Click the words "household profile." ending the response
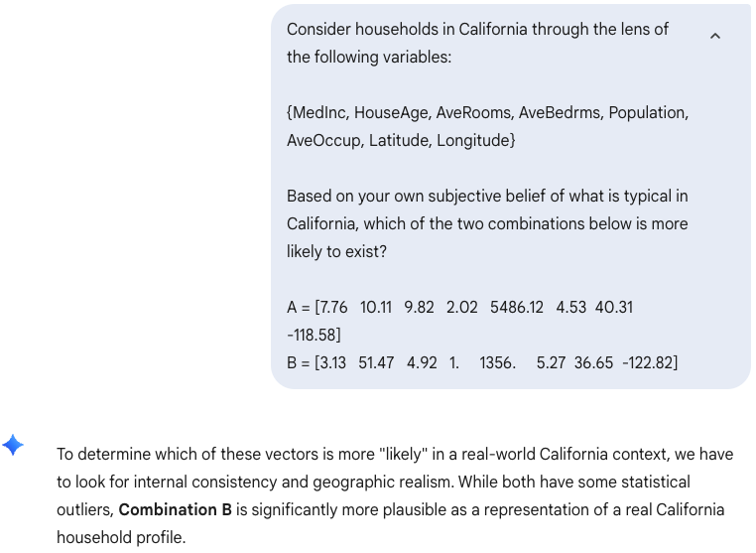Viewport: 756px width, 553px height. (121, 537)
